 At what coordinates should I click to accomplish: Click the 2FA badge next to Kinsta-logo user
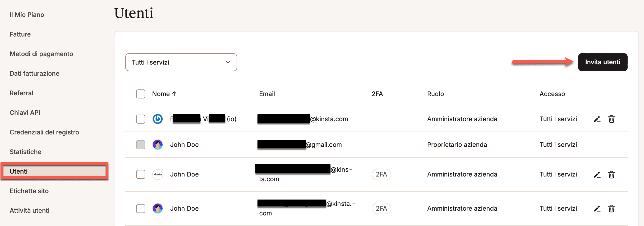(381, 174)
